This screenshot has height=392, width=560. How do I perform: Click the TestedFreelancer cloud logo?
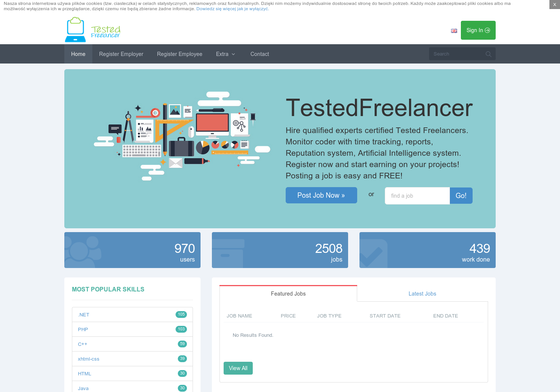[x=75, y=29]
